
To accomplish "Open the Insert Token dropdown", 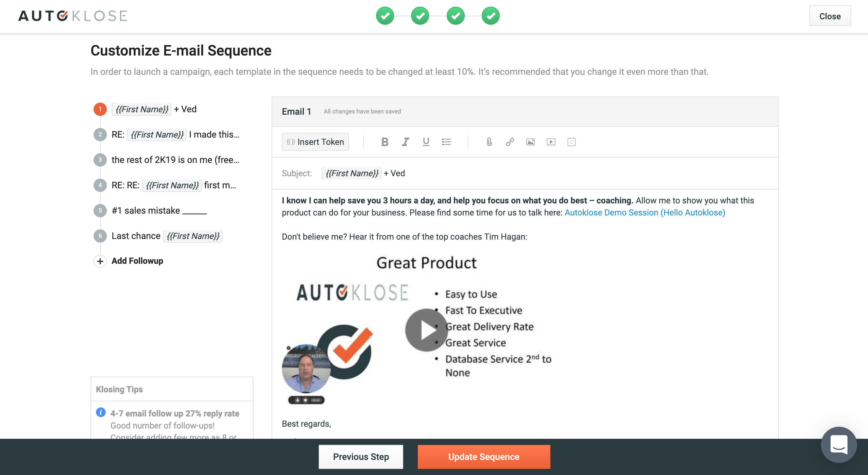I will 315,142.
